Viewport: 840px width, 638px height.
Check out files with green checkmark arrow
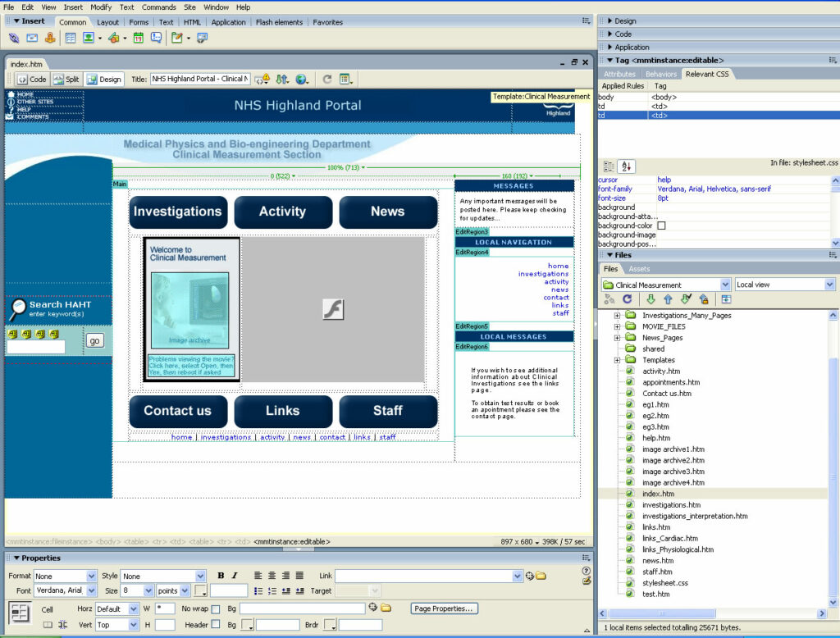[x=686, y=299]
